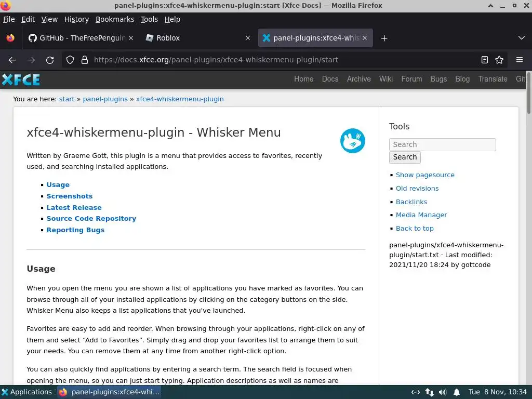532x399 pixels.
Task: Switch to the GitHub TheFreePenguin tab
Action: [x=81, y=38]
